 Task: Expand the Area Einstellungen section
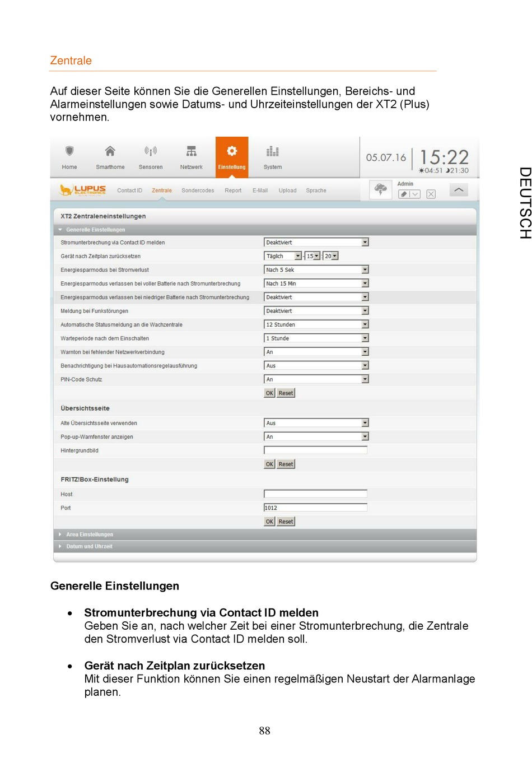265,534
